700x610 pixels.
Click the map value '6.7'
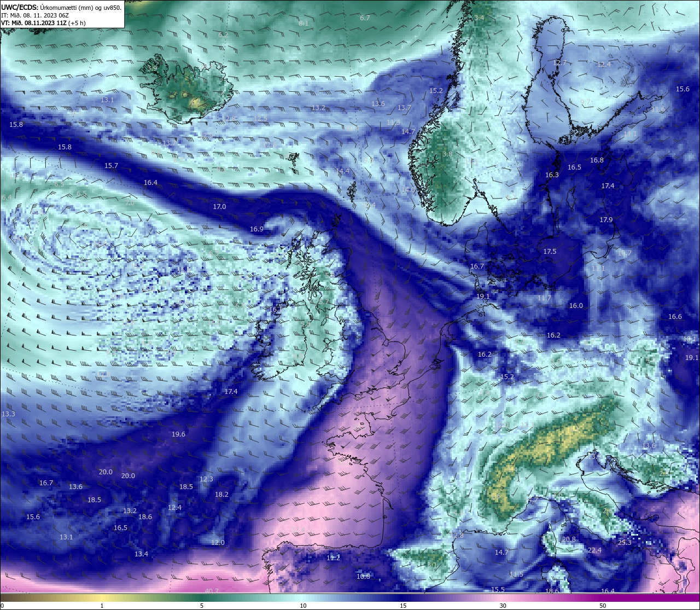(365, 18)
